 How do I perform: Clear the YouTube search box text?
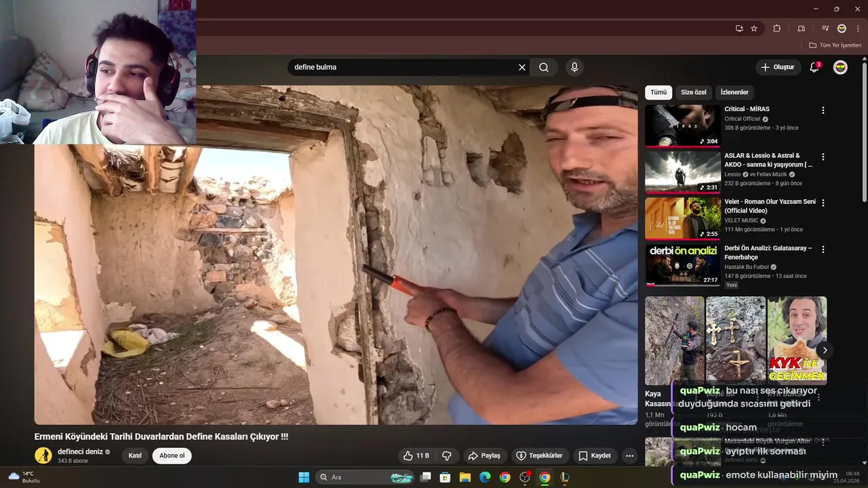522,67
